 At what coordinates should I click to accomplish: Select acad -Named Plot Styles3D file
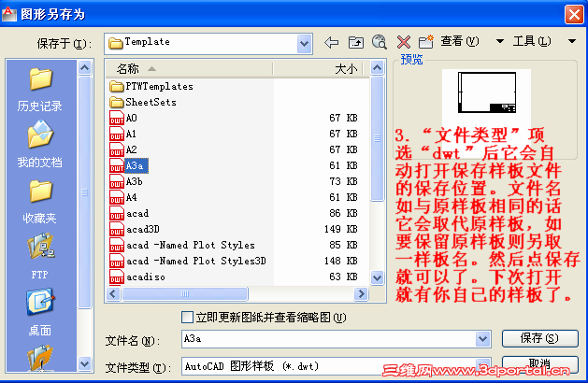pyautogui.click(x=196, y=261)
